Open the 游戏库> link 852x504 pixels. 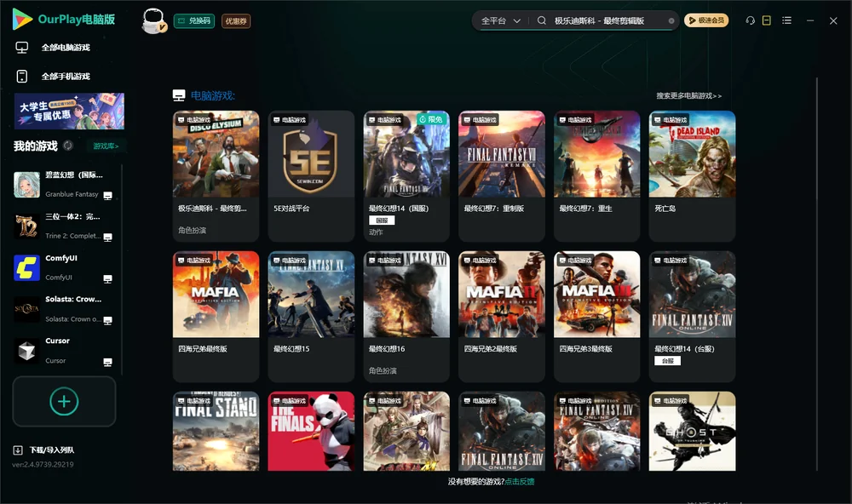coord(106,146)
